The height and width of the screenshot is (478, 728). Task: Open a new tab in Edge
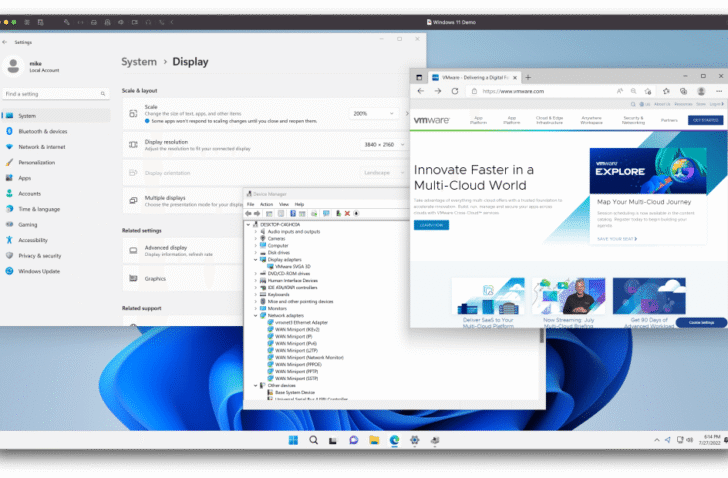[528, 78]
